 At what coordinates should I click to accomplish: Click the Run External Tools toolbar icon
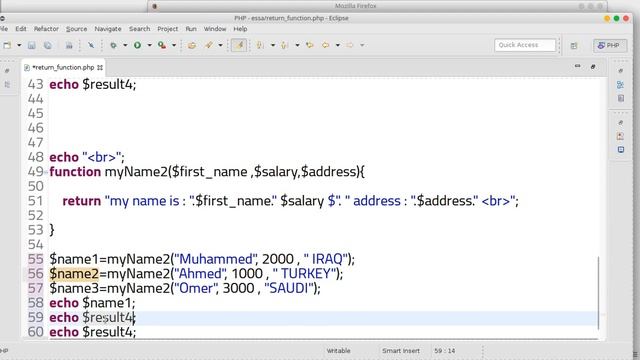[x=162, y=45]
